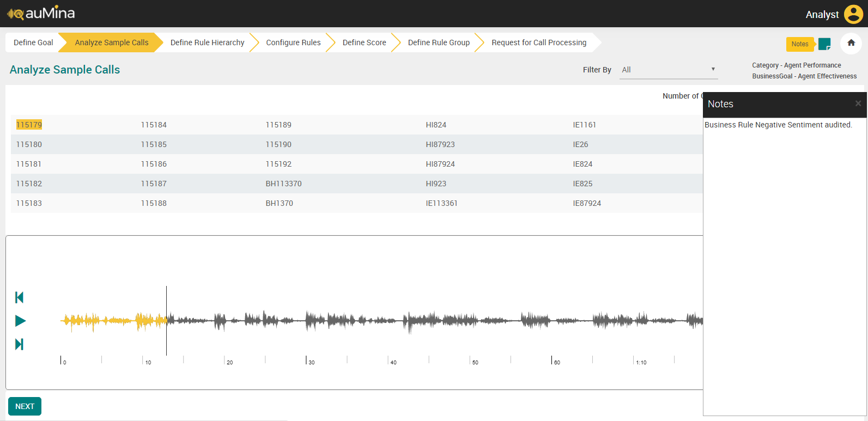Screen dimensions: 868x421
Task: Select call 115190
Action: tap(278, 144)
